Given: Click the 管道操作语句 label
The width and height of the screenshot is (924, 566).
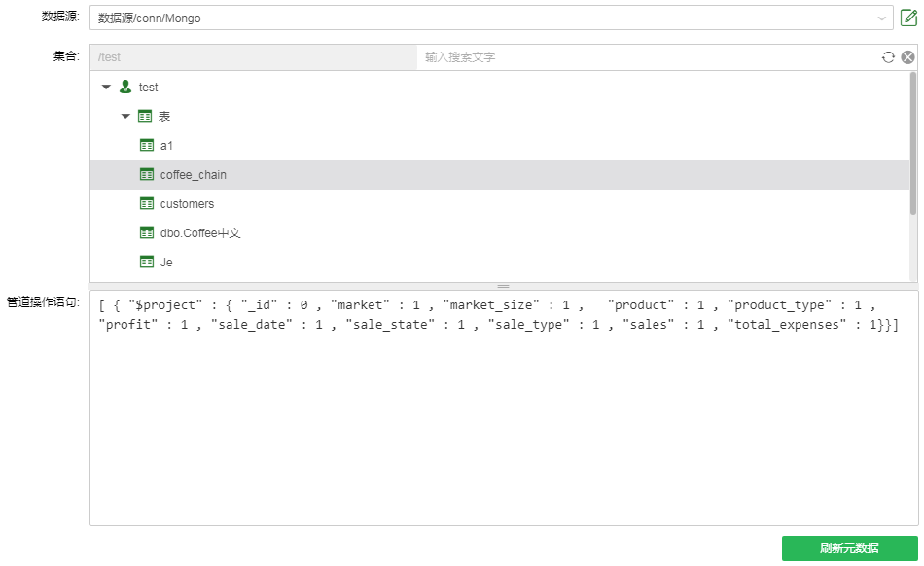Looking at the screenshot, I should [x=43, y=302].
